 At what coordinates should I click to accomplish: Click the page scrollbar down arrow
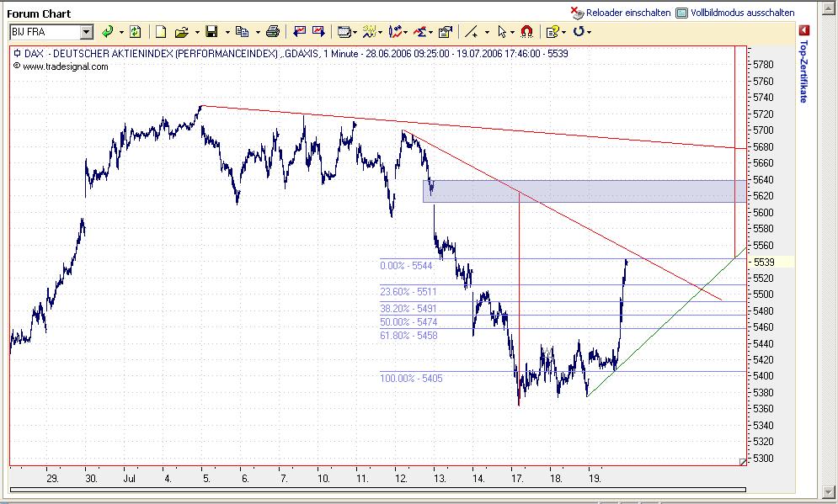pos(829,491)
